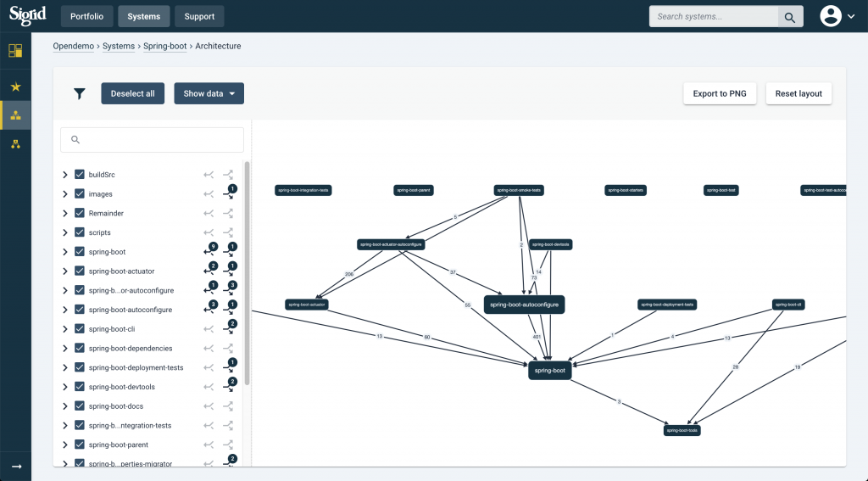Viewport: 868px width, 481px height.
Task: Show outgoing dependencies for spring-boot-actuator
Action: 229,270
